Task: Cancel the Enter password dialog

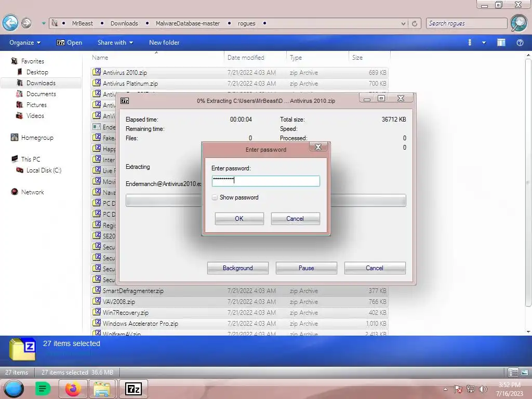Action: (295, 219)
